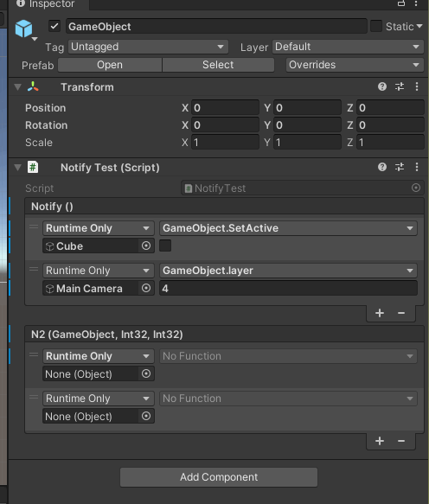The image size is (429, 504).
Task: Add a listener to Notify () event
Action: 380,313
